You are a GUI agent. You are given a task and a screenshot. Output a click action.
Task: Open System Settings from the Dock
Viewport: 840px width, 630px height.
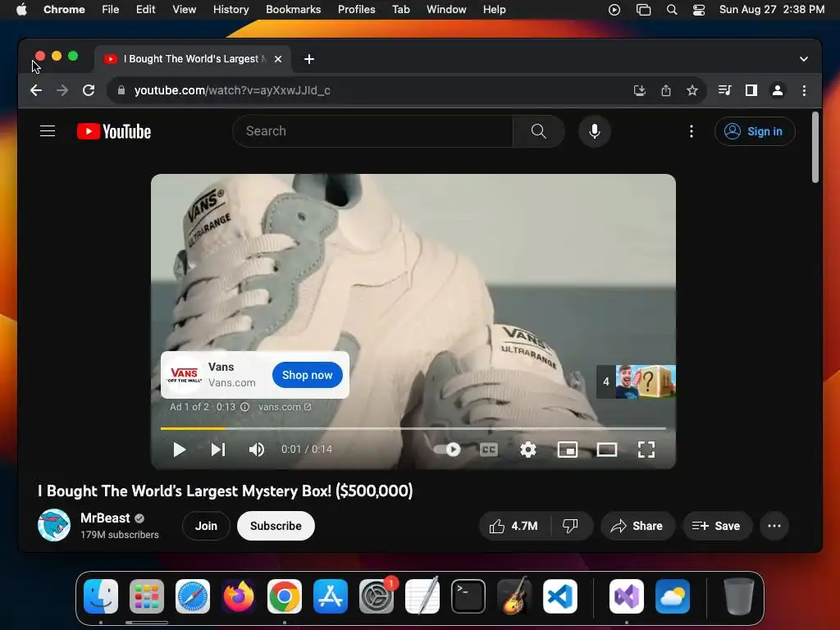[376, 596]
